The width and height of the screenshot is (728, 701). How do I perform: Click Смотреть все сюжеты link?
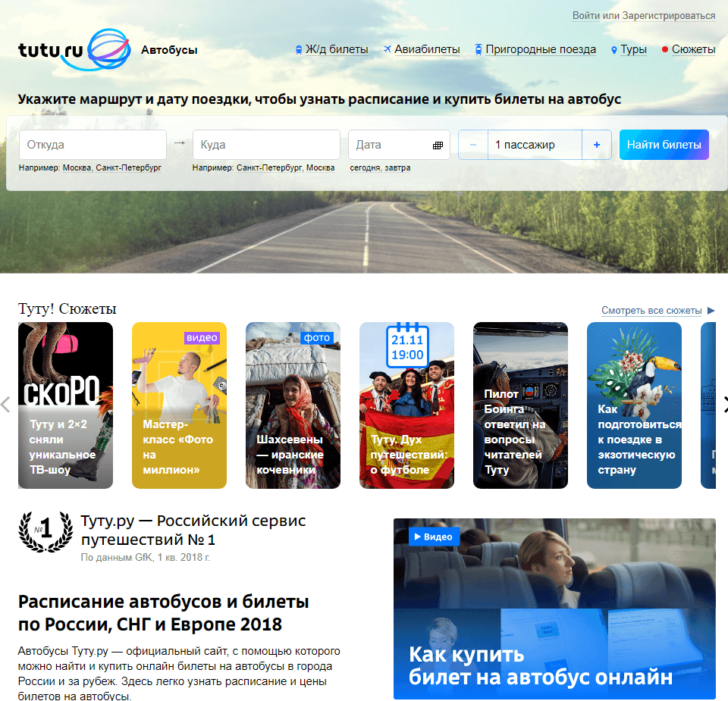(651, 311)
